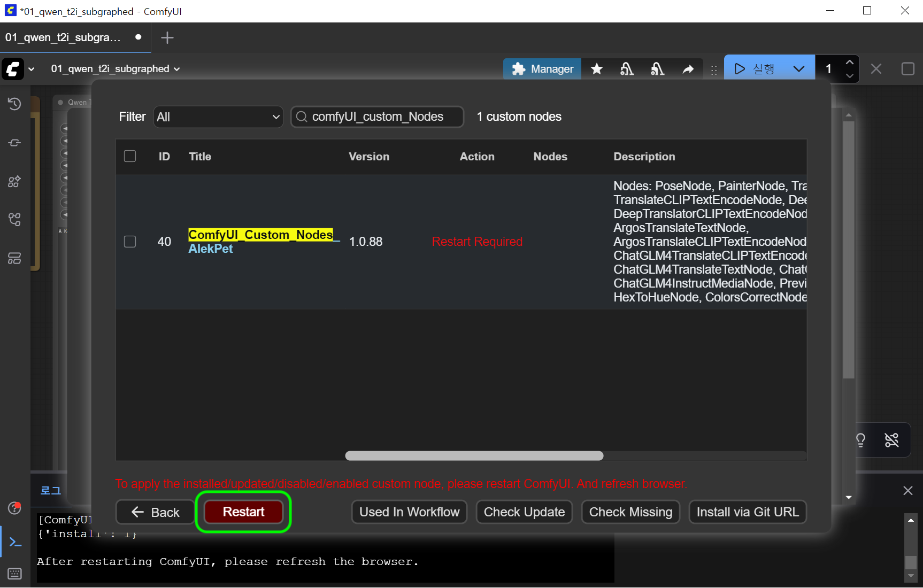Click the Back button
This screenshot has height=588, width=923.
(x=155, y=512)
